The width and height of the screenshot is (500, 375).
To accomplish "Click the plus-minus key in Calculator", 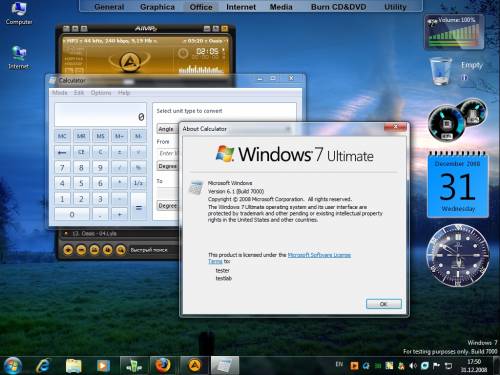I will 119,152.
